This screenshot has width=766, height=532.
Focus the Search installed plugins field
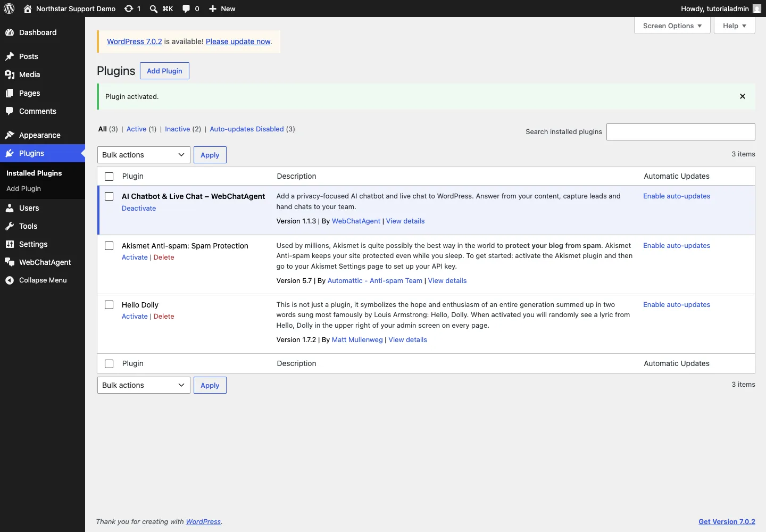coord(681,132)
